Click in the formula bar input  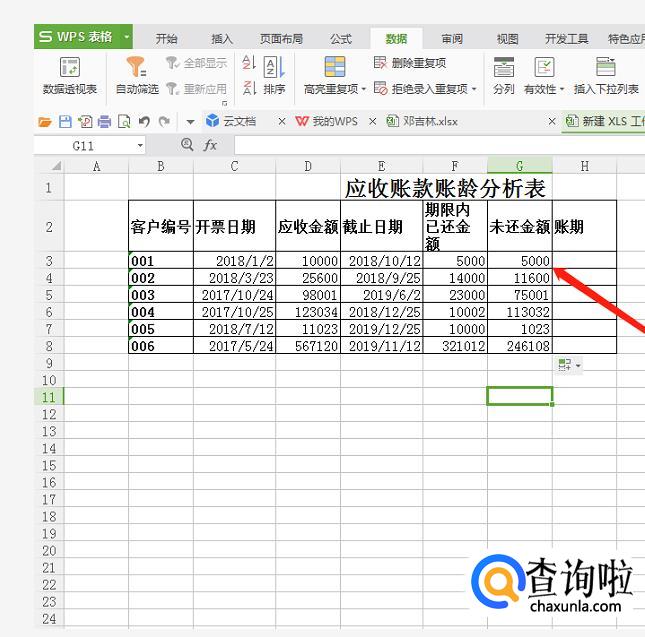[439, 145]
